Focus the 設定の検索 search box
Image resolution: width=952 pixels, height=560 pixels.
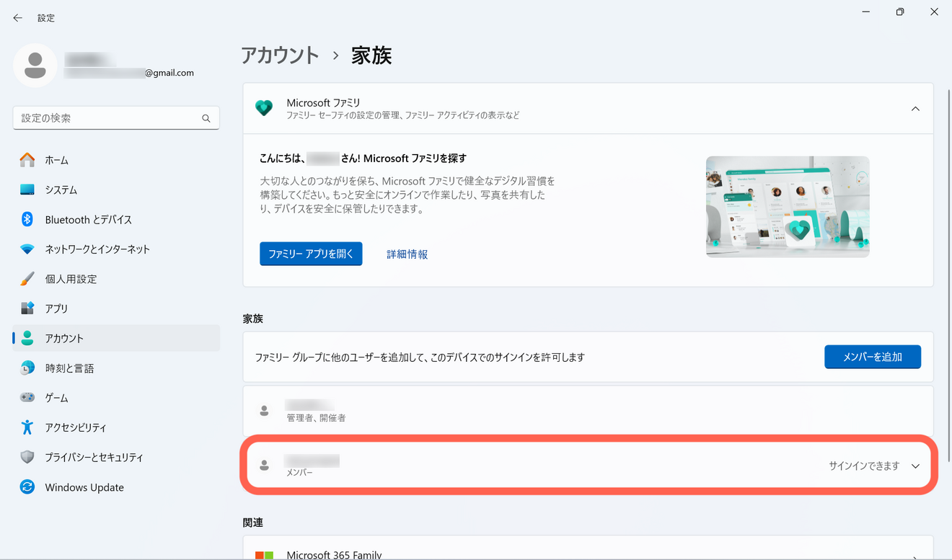[116, 118]
